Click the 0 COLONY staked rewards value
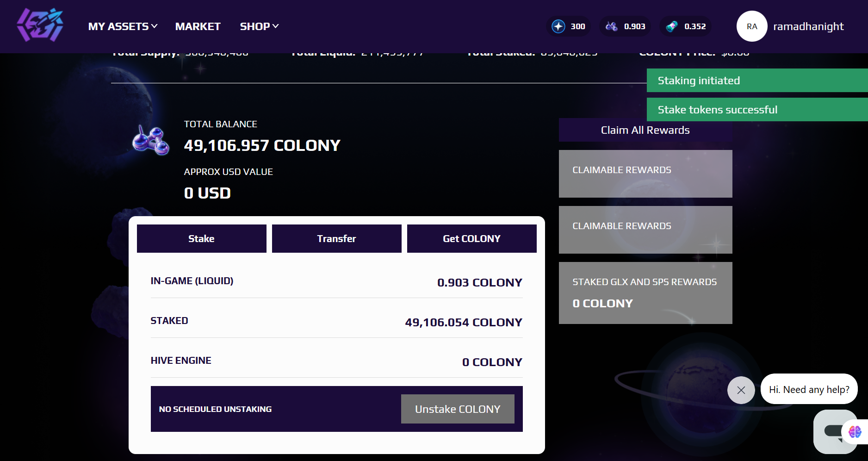868x461 pixels. [x=602, y=304]
